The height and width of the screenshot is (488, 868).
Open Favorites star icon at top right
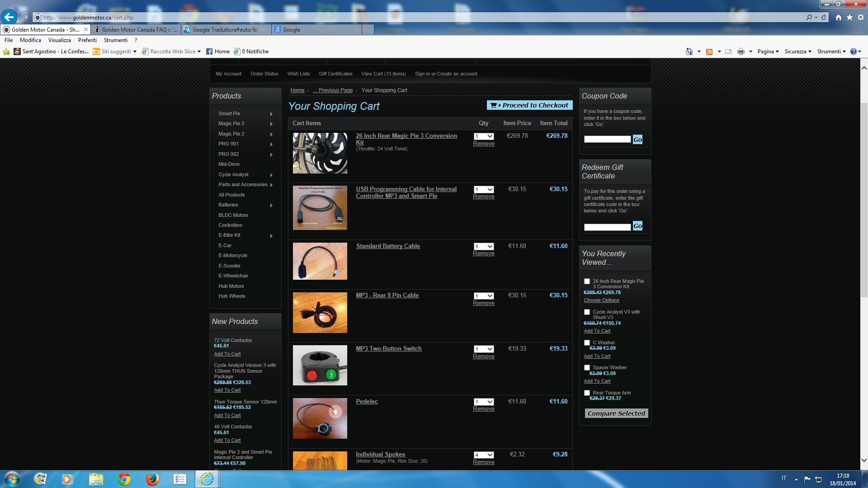click(849, 17)
